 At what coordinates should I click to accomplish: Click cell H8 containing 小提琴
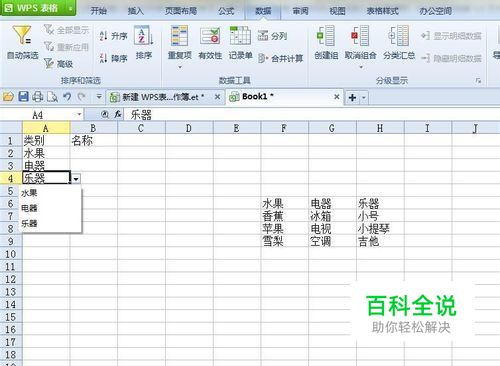click(x=380, y=229)
